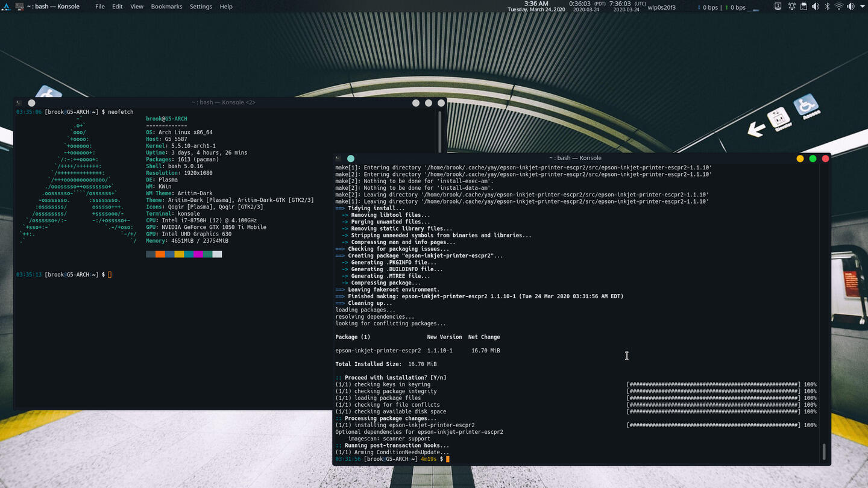Click the 'Terminal: konsole' line
The height and width of the screenshot is (488, 868).
[173, 213]
